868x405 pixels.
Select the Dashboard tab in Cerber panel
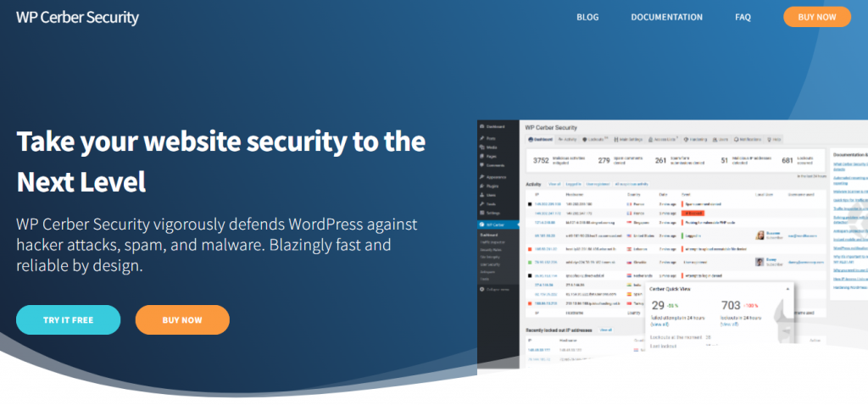(542, 139)
